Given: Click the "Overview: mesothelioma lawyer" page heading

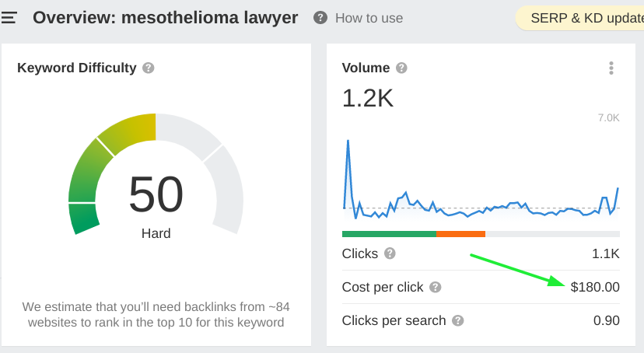Looking at the screenshot, I should tap(165, 17).
